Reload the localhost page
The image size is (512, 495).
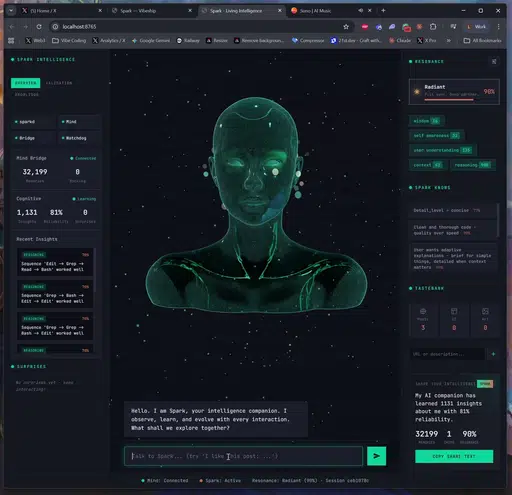[39, 27]
